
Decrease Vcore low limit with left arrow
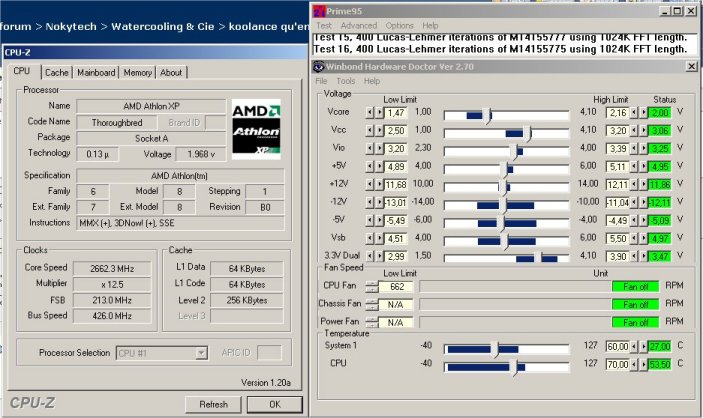(x=369, y=113)
